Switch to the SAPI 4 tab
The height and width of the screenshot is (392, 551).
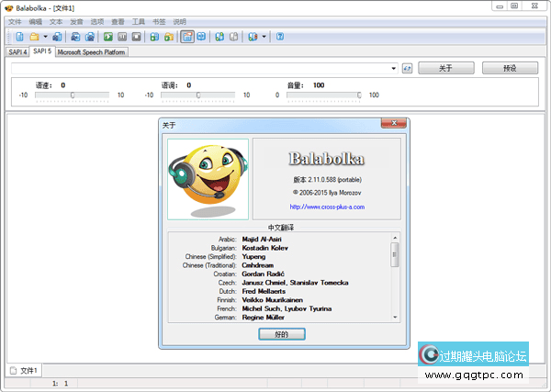click(17, 52)
